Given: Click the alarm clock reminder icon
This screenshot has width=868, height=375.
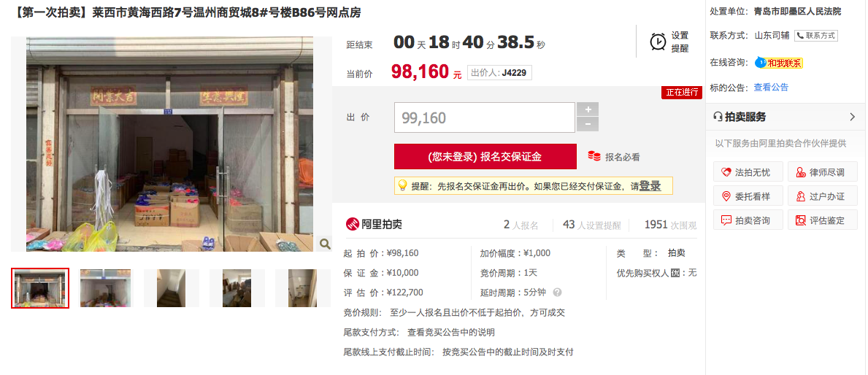Looking at the screenshot, I should tap(658, 42).
